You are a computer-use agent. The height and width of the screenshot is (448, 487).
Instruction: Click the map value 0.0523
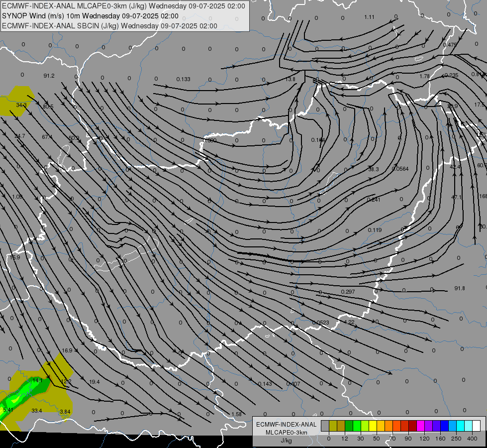(x=320, y=323)
